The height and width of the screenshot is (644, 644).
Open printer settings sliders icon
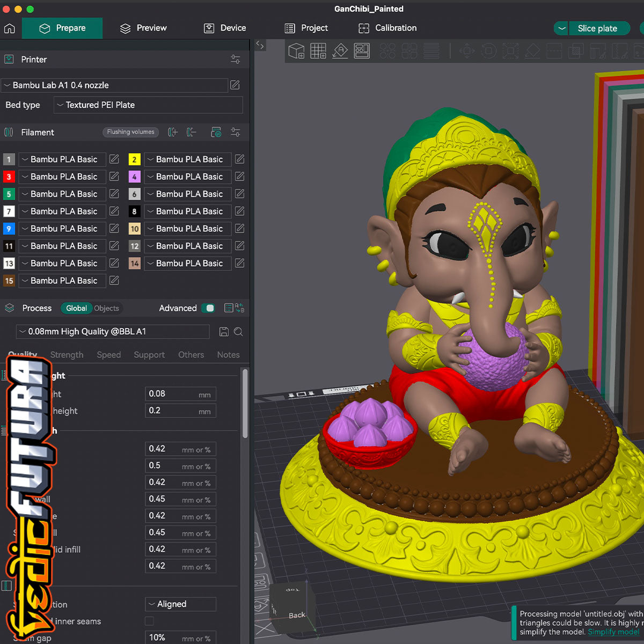235,60
